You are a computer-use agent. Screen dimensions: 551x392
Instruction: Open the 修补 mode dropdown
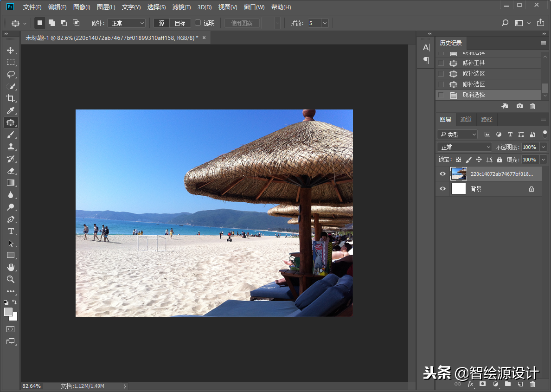click(126, 23)
